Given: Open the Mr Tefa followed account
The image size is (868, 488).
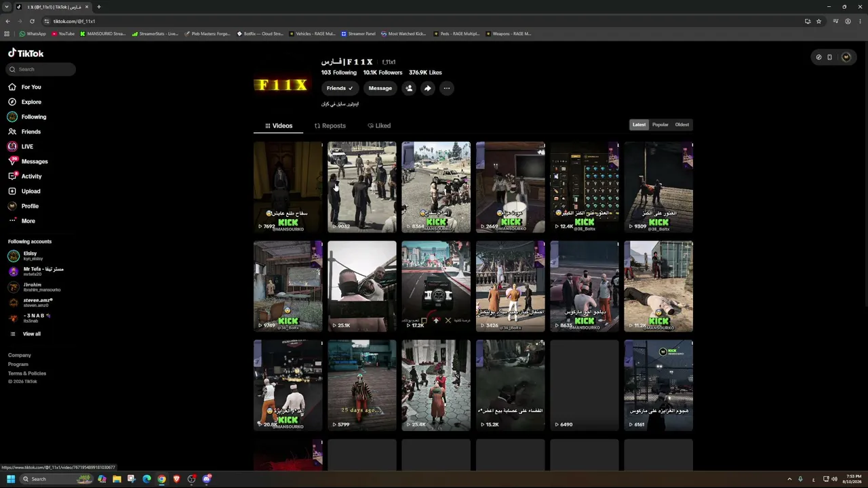Looking at the screenshot, I should click(36, 271).
